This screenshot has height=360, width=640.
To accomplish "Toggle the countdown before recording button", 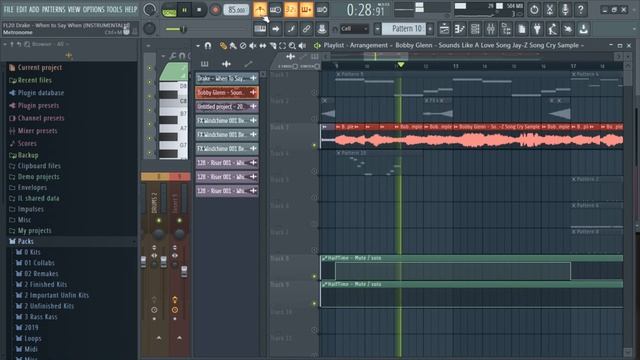I will click(x=291, y=9).
